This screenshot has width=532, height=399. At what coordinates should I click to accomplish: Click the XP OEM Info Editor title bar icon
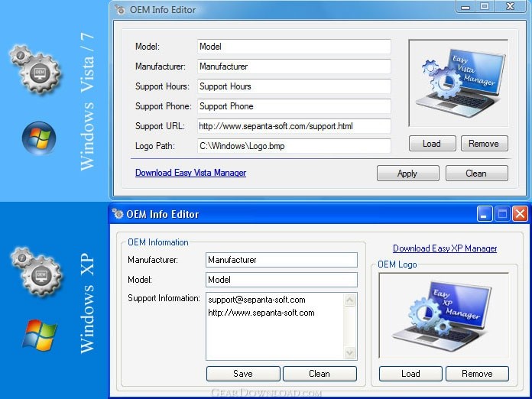pyautogui.click(x=118, y=214)
